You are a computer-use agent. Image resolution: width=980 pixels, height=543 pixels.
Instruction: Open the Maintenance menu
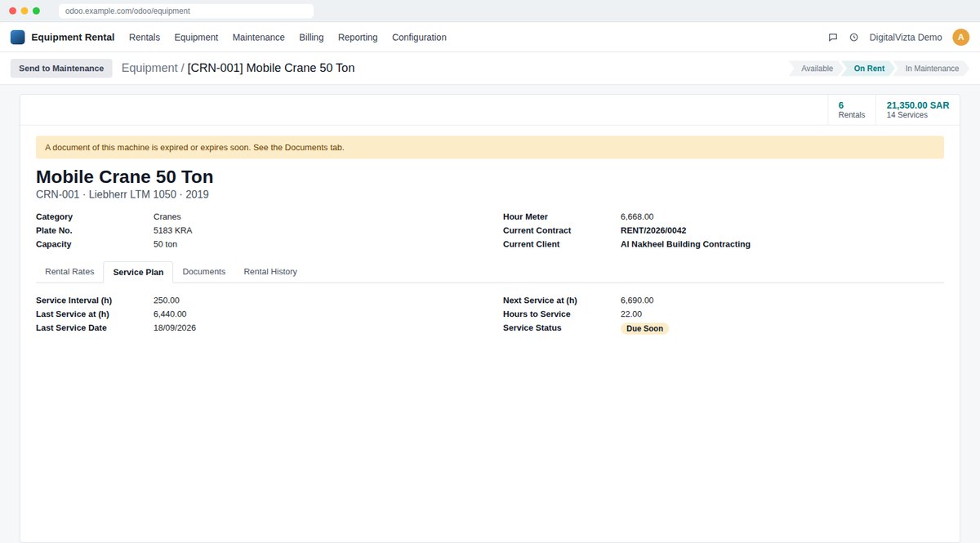258,38
